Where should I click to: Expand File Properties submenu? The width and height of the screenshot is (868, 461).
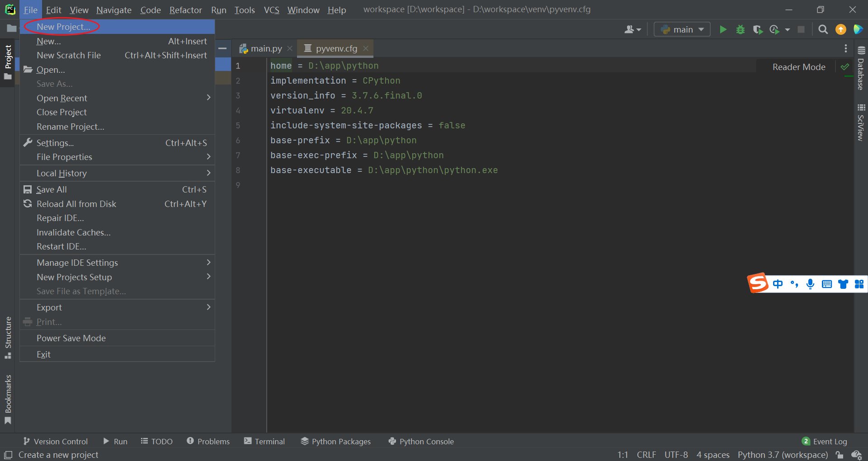(117, 157)
